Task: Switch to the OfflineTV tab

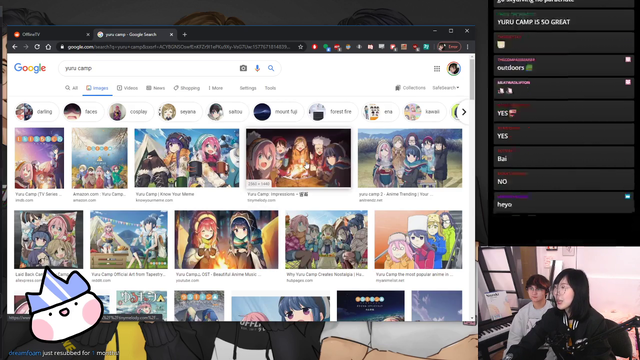Action: 51,35
